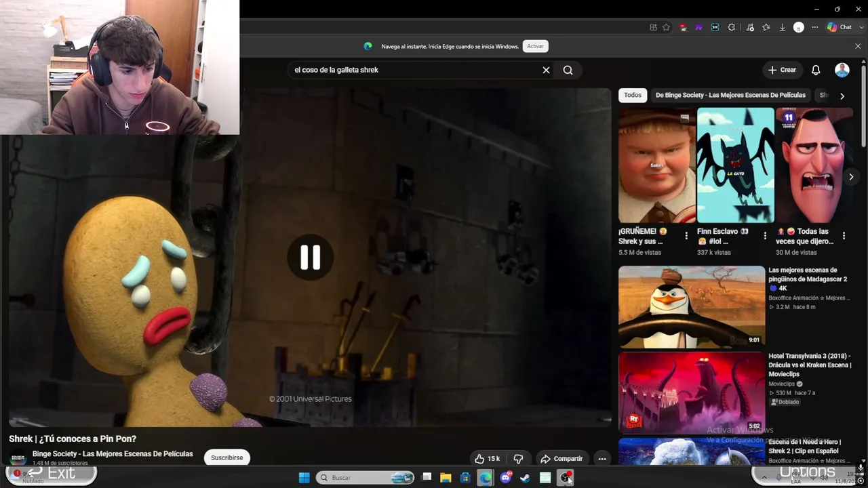The width and height of the screenshot is (868, 488).
Task: Open the red adblock extension icon
Action: point(683,27)
